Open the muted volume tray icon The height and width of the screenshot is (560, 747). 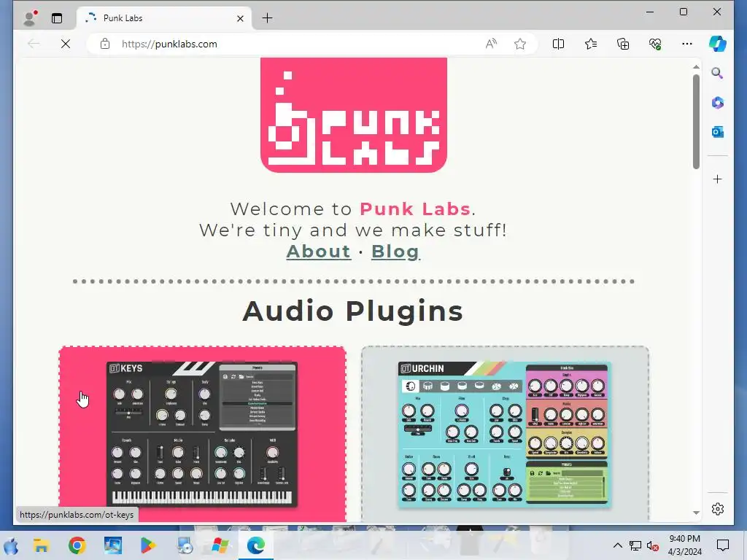point(653,545)
